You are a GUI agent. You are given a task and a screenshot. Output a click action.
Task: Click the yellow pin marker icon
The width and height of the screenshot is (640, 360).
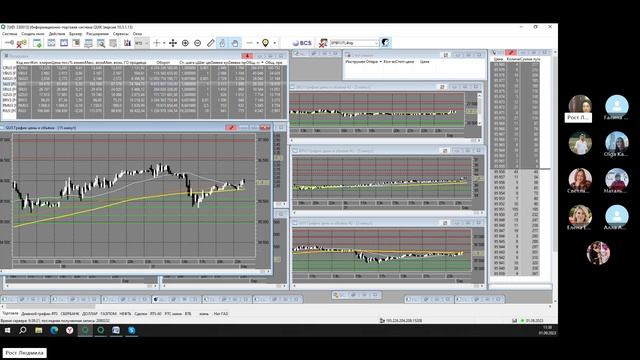click(x=266, y=43)
